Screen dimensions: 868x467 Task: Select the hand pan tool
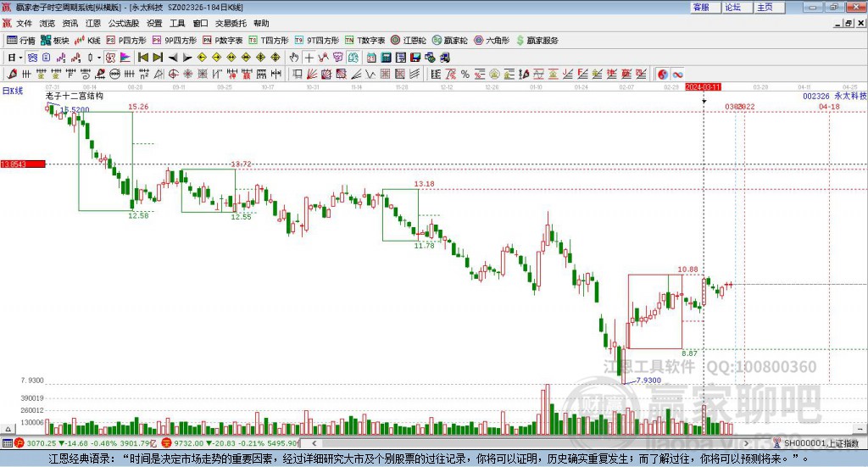click(x=294, y=58)
